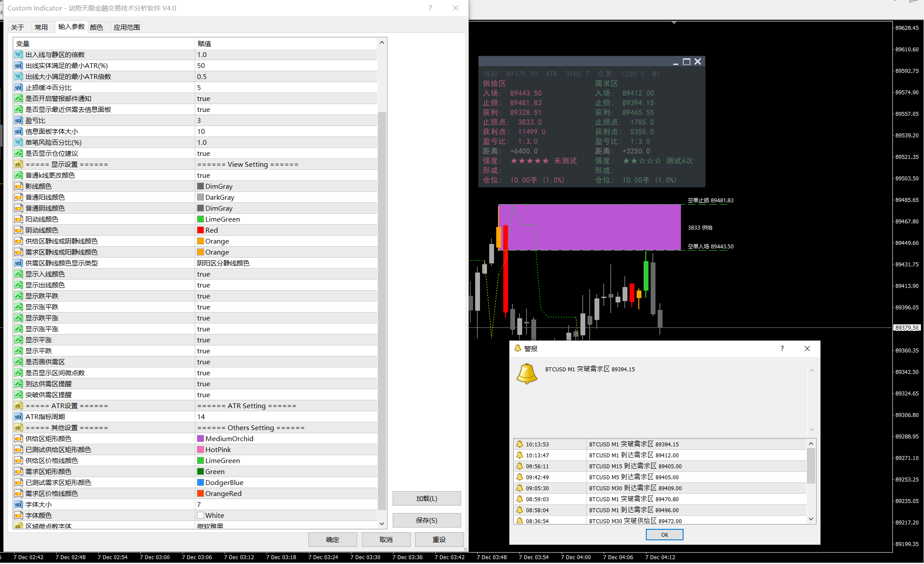Viewport: 924px width, 564px height.
Task: Click the parameter list scroll-down arrow
Action: [x=382, y=524]
